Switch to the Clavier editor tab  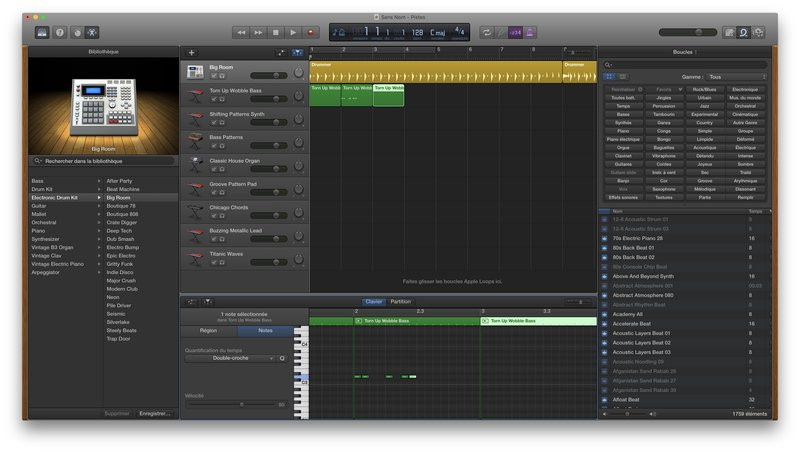tap(373, 302)
